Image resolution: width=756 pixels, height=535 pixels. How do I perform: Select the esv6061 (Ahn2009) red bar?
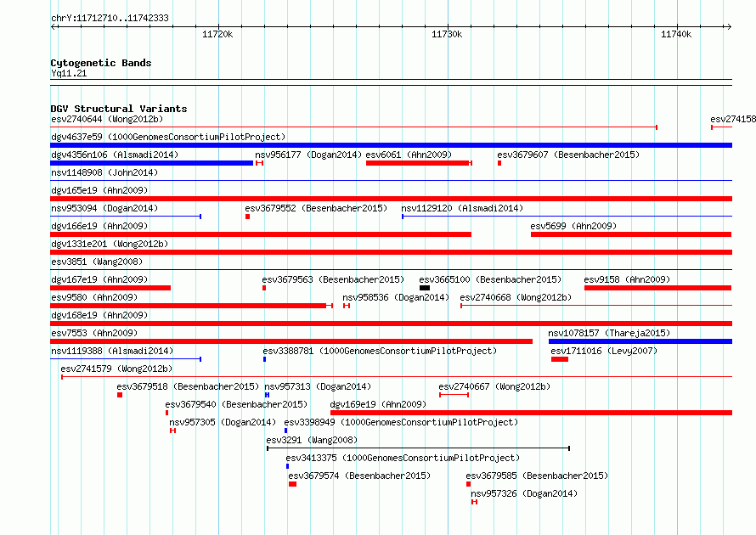tap(418, 163)
